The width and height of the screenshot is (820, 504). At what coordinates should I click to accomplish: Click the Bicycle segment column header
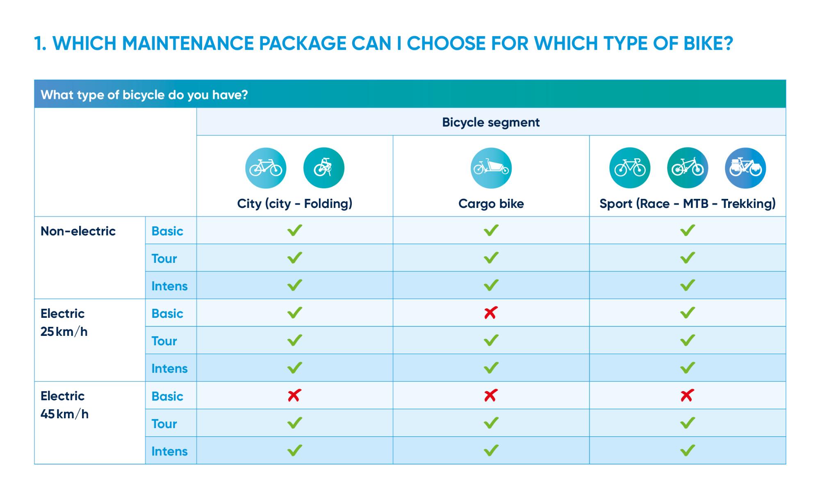click(x=491, y=122)
